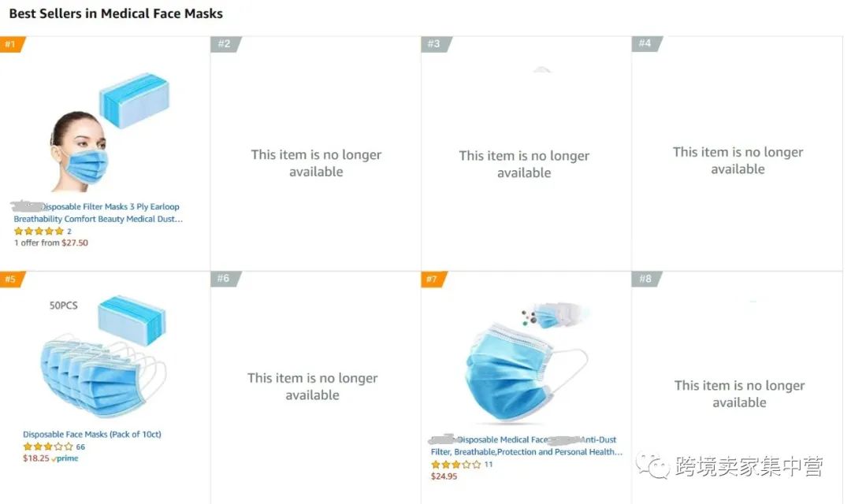Screen dimensions: 851x504
Task: Click the #8 gray rank badge
Action: 646,279
